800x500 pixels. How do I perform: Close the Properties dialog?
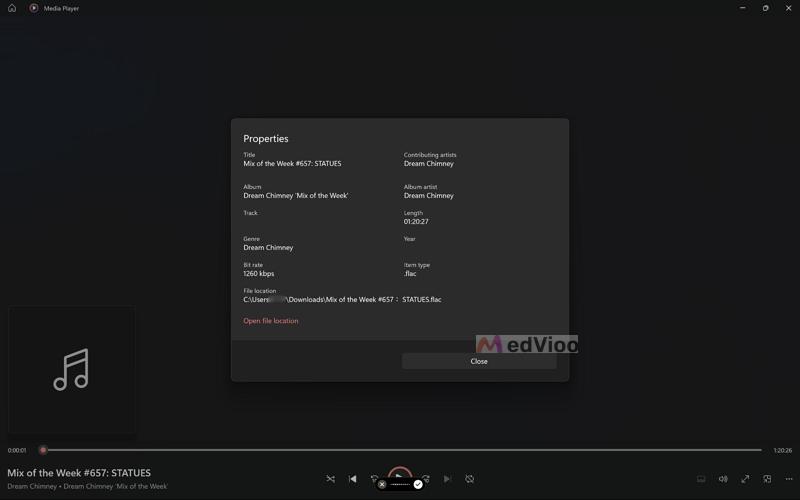(479, 361)
